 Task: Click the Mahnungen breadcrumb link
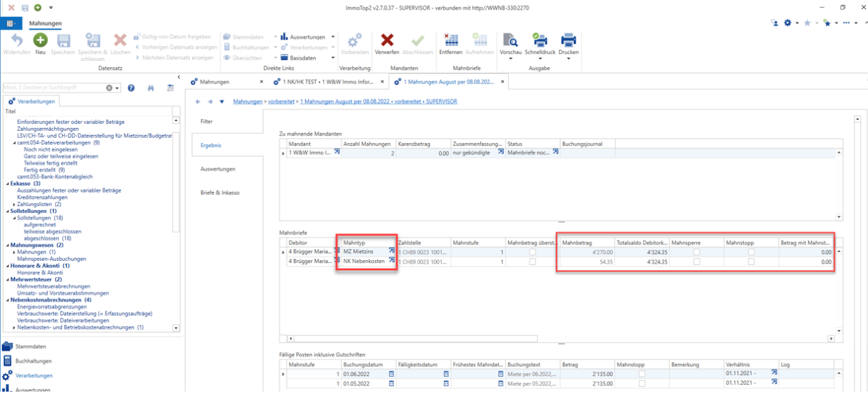pos(248,101)
